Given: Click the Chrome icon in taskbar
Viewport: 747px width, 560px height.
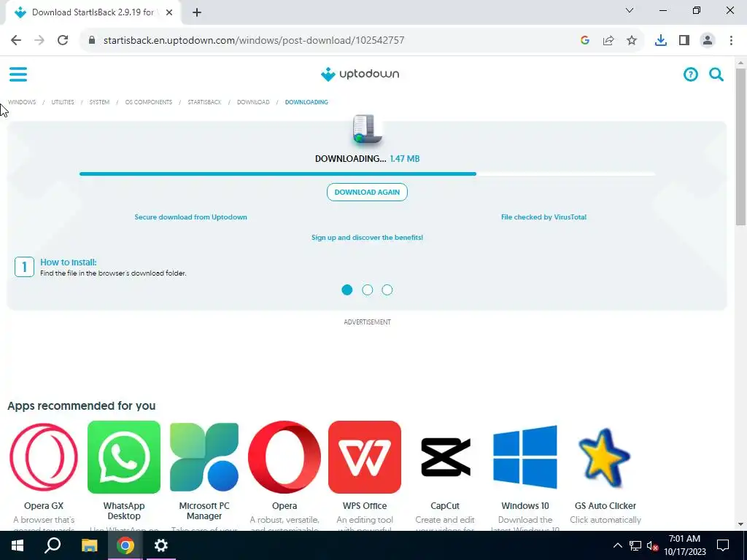Looking at the screenshot, I should [125, 545].
